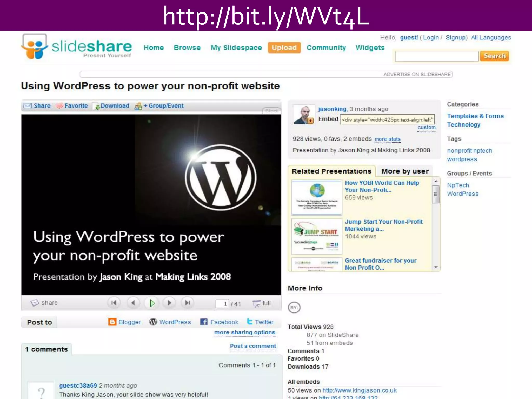Switch to the More by user tab
This screenshot has height=399, width=532.
pyautogui.click(x=405, y=171)
